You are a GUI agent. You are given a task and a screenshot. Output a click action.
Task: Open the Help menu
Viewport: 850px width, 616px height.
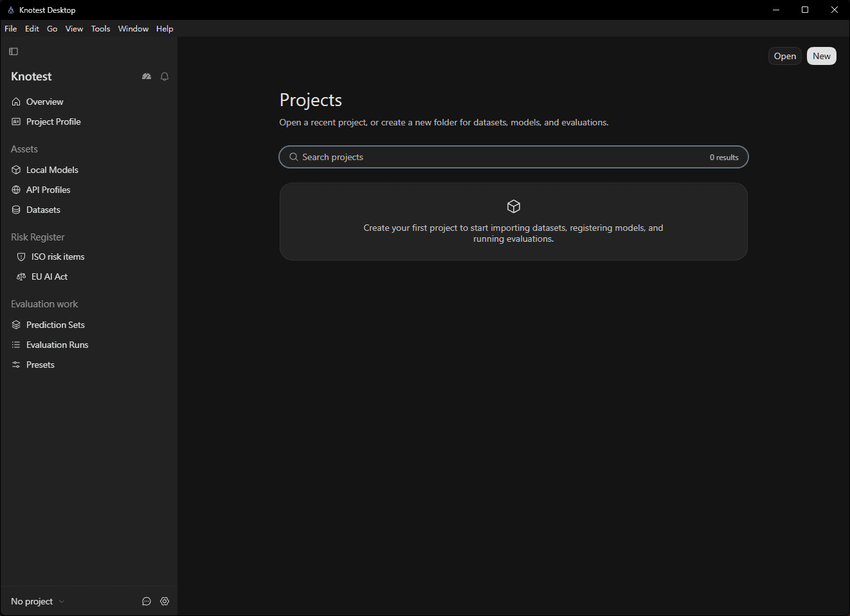click(165, 29)
